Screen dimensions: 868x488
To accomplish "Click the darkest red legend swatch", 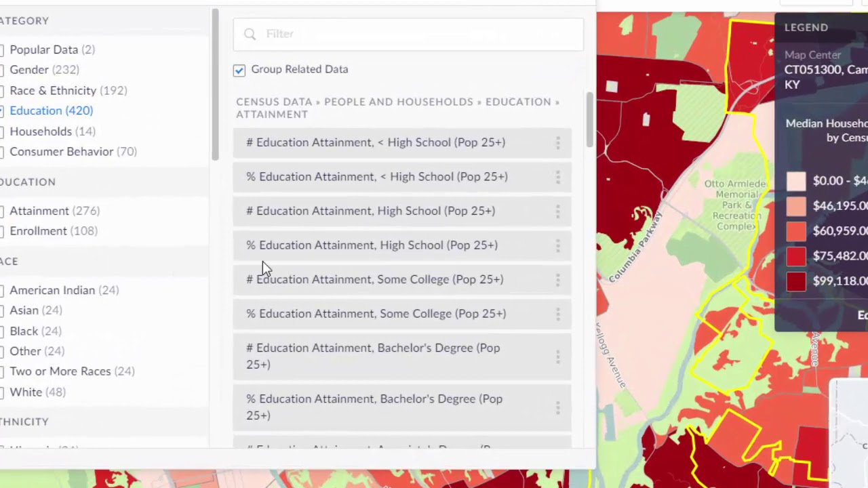I will [x=796, y=281].
